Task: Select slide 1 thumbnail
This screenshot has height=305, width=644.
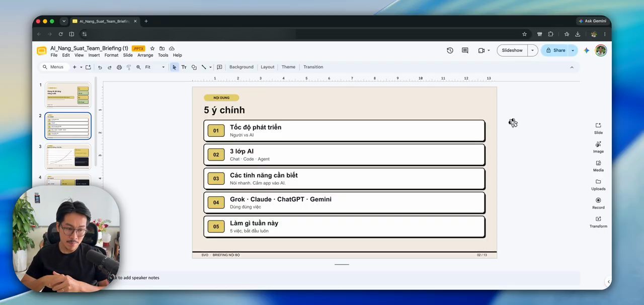Action: (68, 95)
